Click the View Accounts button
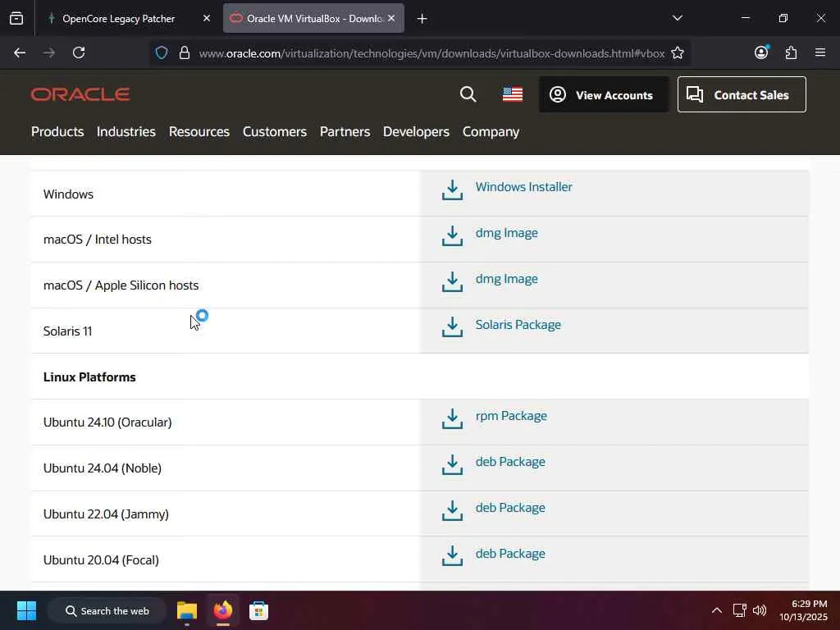Viewport: 840px width, 630px height. click(604, 95)
